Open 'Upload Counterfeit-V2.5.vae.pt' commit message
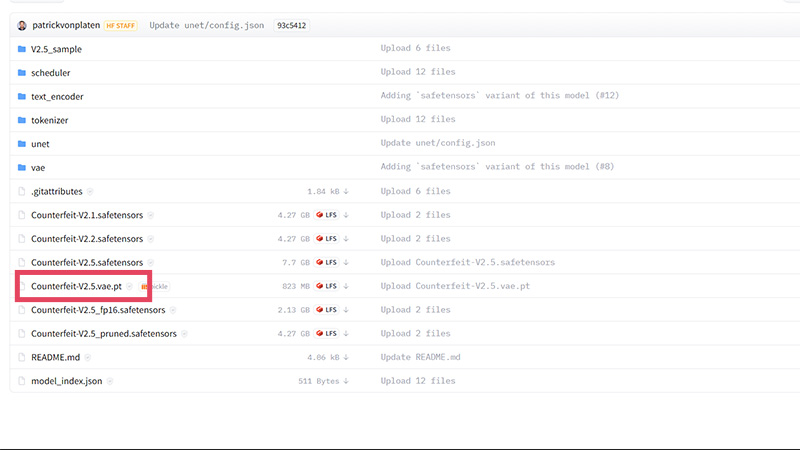The width and height of the screenshot is (800, 450). 455,286
